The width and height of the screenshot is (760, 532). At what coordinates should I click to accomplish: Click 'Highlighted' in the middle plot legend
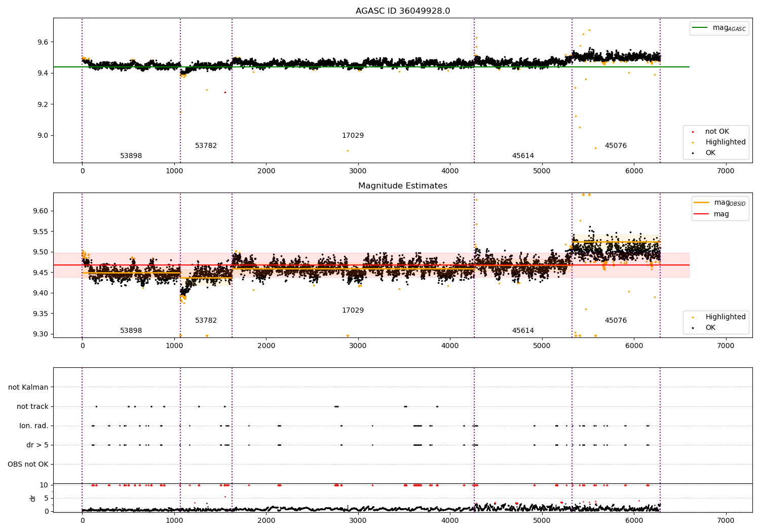(x=725, y=317)
